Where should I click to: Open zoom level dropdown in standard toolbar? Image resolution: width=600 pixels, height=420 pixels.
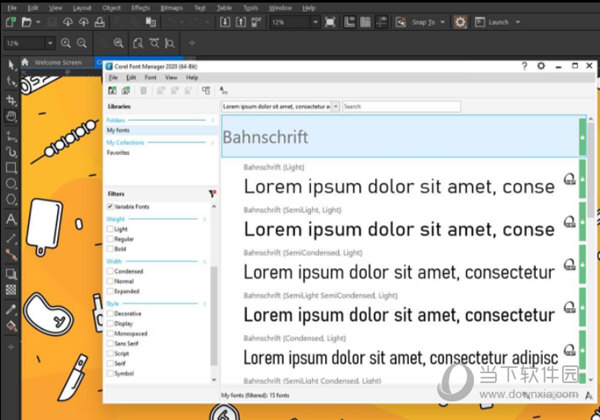(x=315, y=22)
